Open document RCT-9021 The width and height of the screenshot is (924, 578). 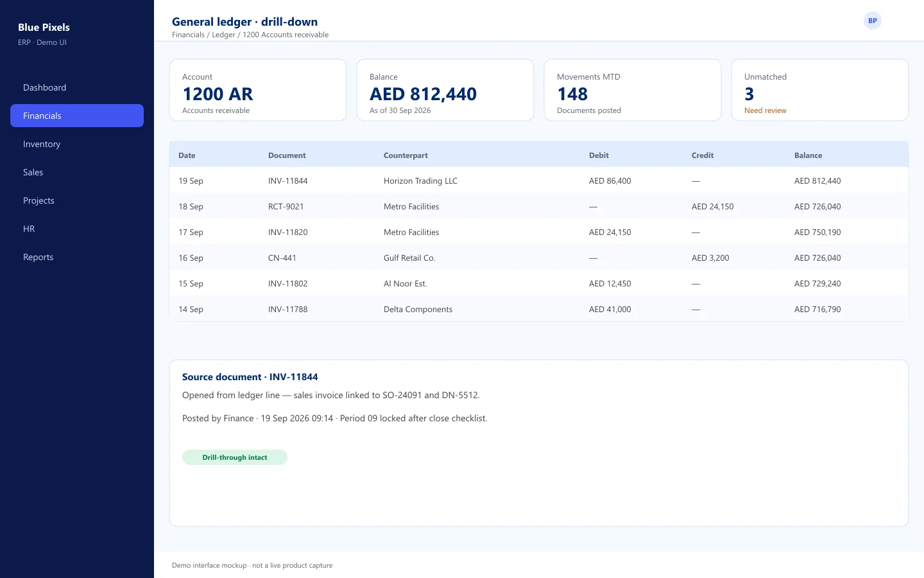point(286,207)
